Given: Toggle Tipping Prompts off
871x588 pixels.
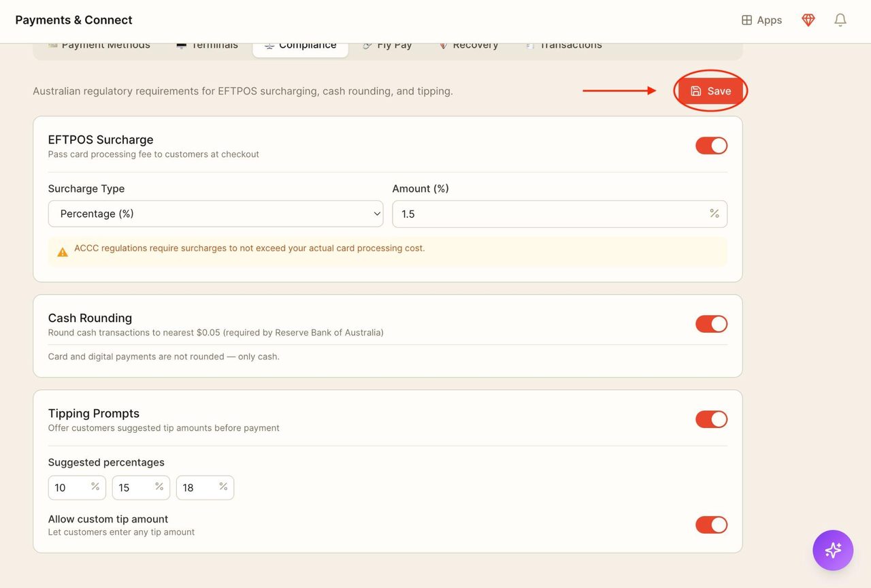Looking at the screenshot, I should point(711,419).
